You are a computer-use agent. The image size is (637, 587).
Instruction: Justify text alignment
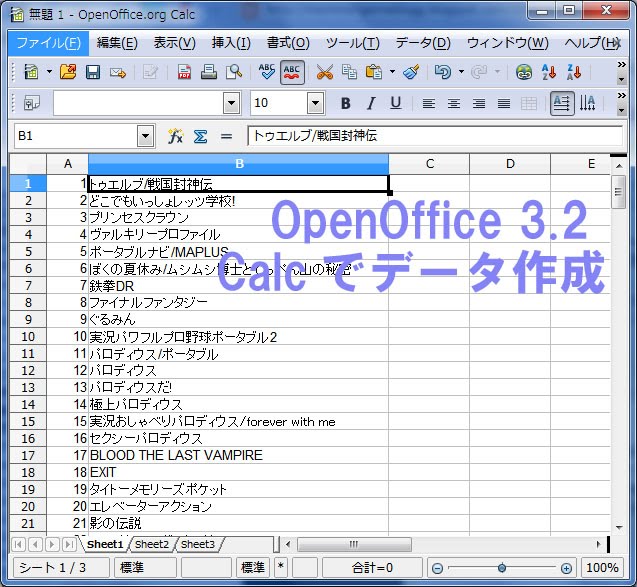tap(504, 103)
